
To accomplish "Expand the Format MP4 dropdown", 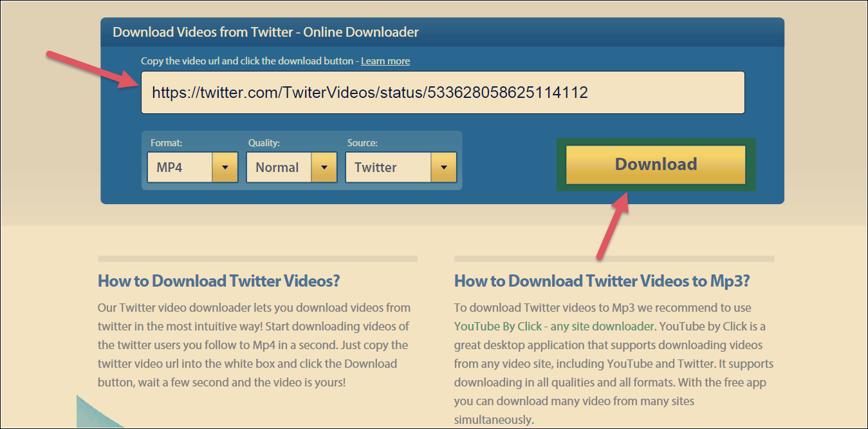I will (x=192, y=167).
